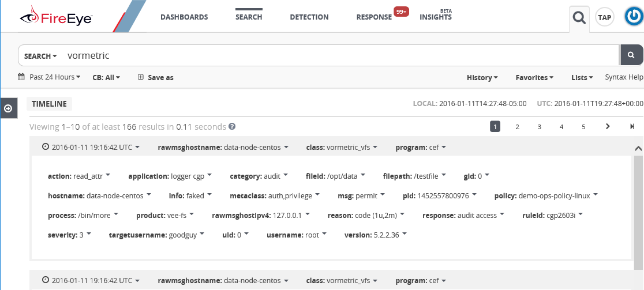Open reason code (1u,2m) field menu
Screen dimensions: 644x290
pyautogui.click(x=367, y=215)
